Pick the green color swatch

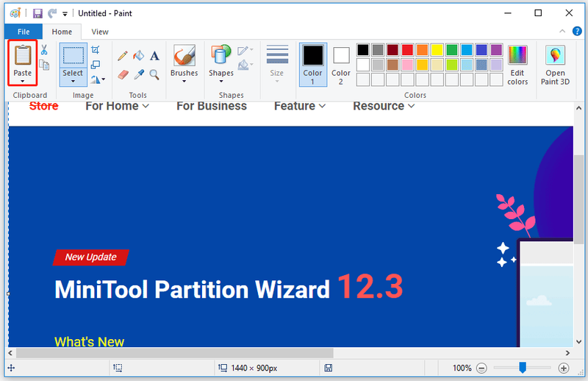452,49
